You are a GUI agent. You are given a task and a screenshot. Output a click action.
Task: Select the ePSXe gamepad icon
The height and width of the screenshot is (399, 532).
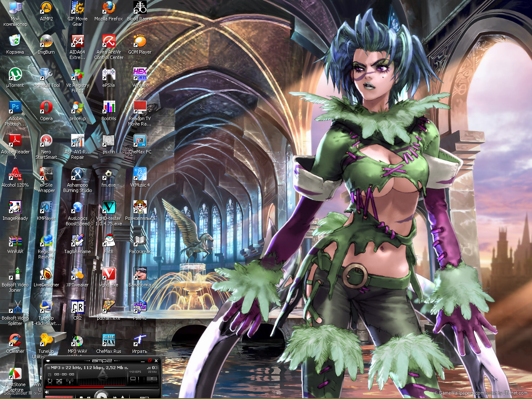108,74
